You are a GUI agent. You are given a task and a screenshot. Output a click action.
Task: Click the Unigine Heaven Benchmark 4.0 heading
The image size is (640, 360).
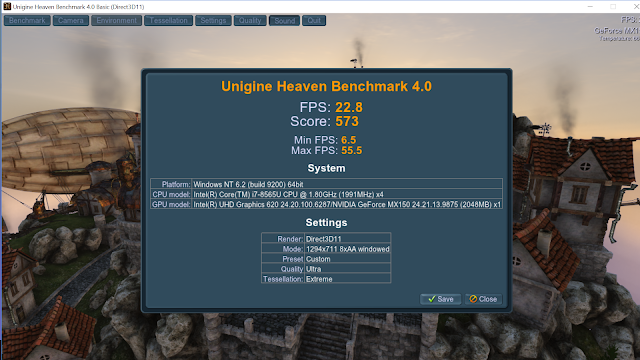coord(327,87)
